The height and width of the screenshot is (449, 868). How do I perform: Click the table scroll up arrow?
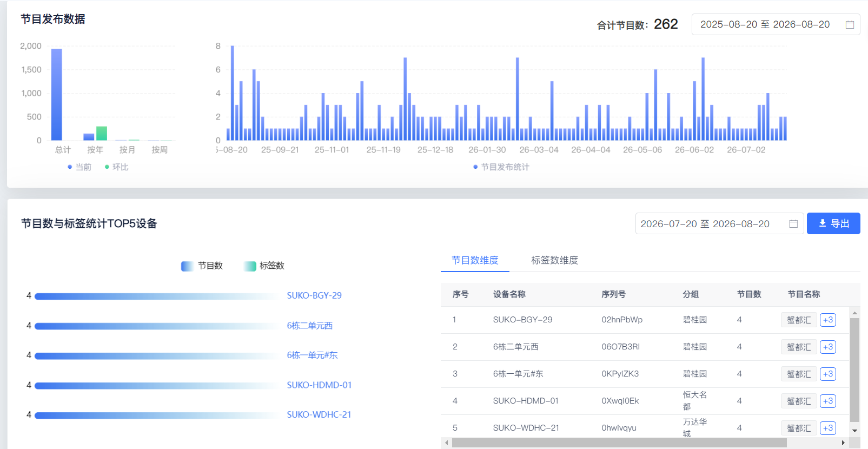pos(854,313)
